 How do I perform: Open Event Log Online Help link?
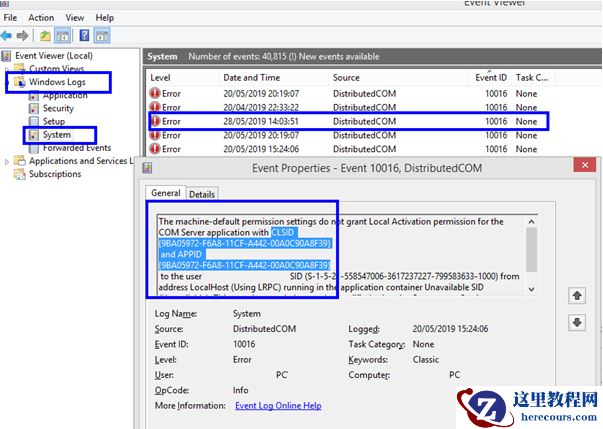(x=278, y=406)
